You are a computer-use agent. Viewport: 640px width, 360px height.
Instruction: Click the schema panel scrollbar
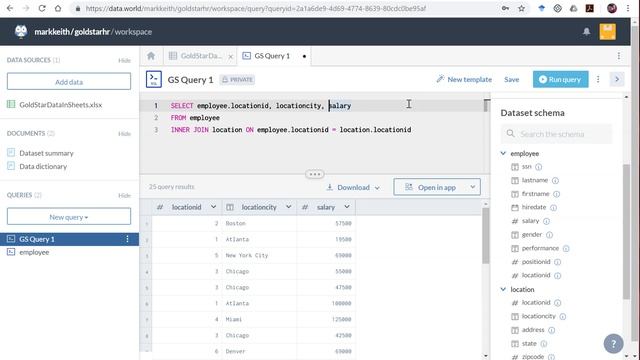coord(626,231)
